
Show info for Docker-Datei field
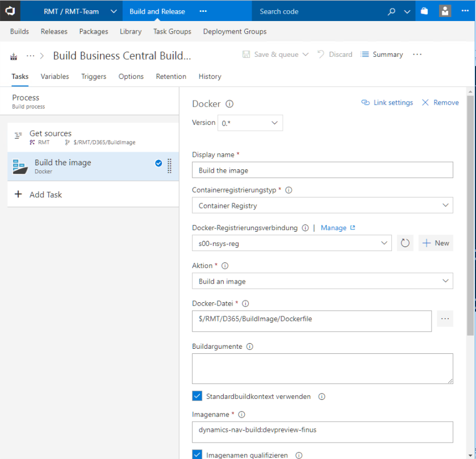pos(245,303)
